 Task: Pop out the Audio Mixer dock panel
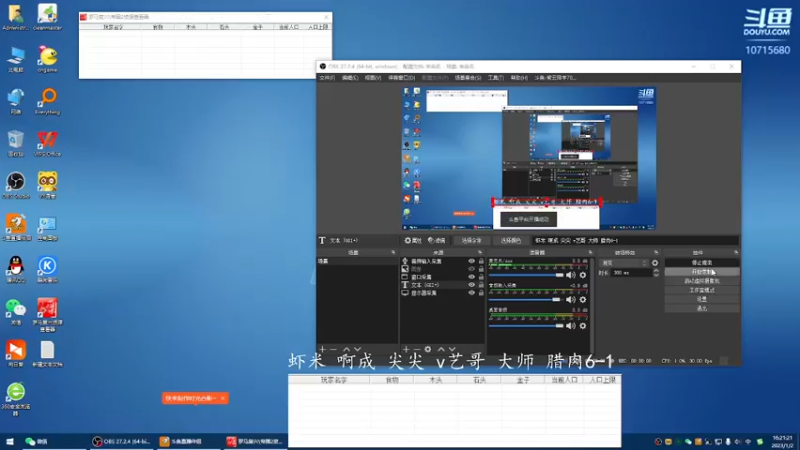(590, 253)
